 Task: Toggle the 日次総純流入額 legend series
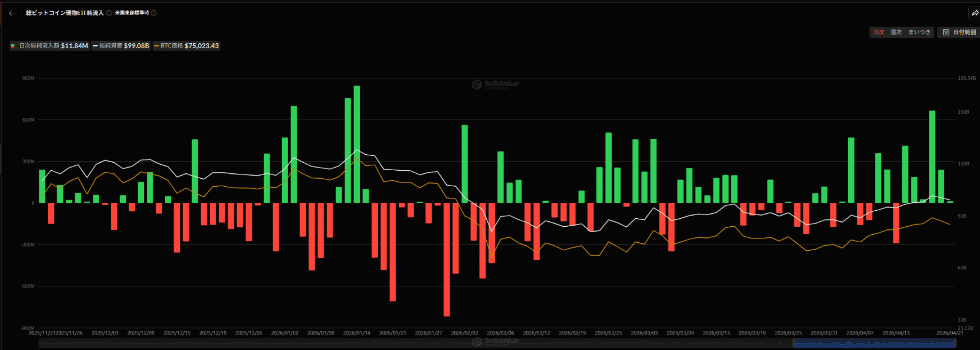coord(49,46)
